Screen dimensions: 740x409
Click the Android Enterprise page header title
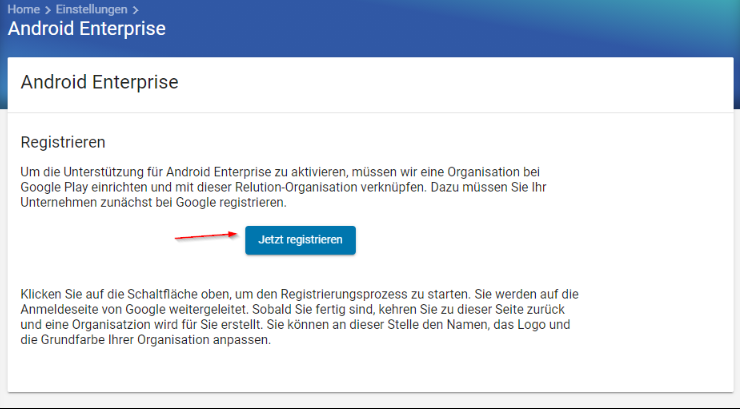pyautogui.click(x=87, y=29)
